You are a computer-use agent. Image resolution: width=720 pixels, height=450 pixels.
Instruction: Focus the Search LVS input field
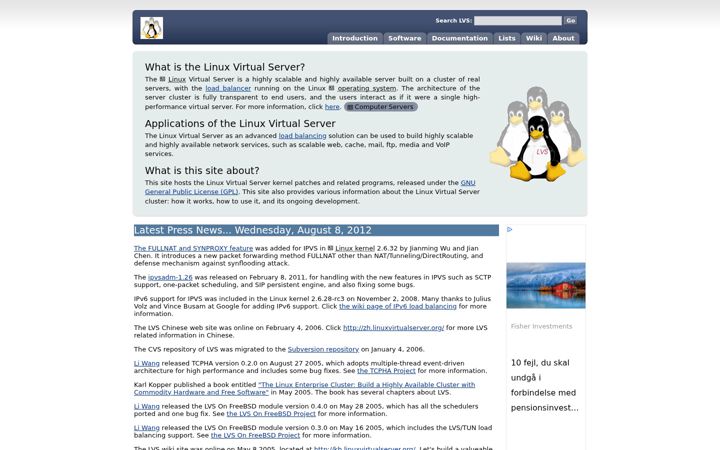[x=518, y=21]
